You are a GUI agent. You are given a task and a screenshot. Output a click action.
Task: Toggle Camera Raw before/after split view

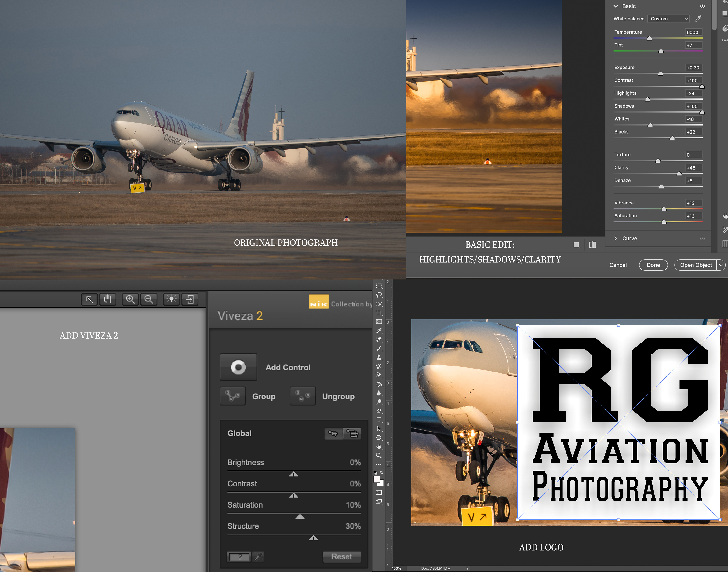pyautogui.click(x=592, y=245)
